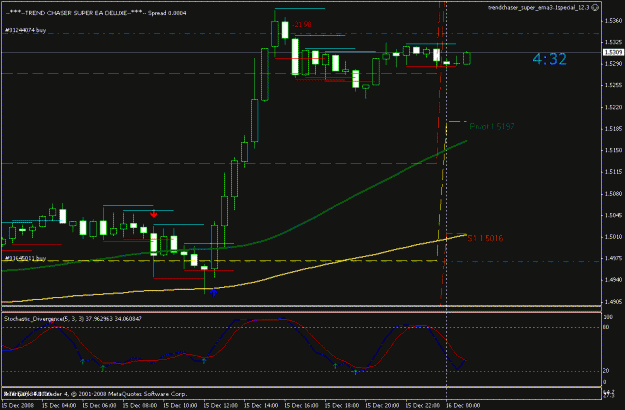Viewport: 625px width, 410px height.
Task: Click the 80 level on Stochastic scale
Action: tap(606, 328)
